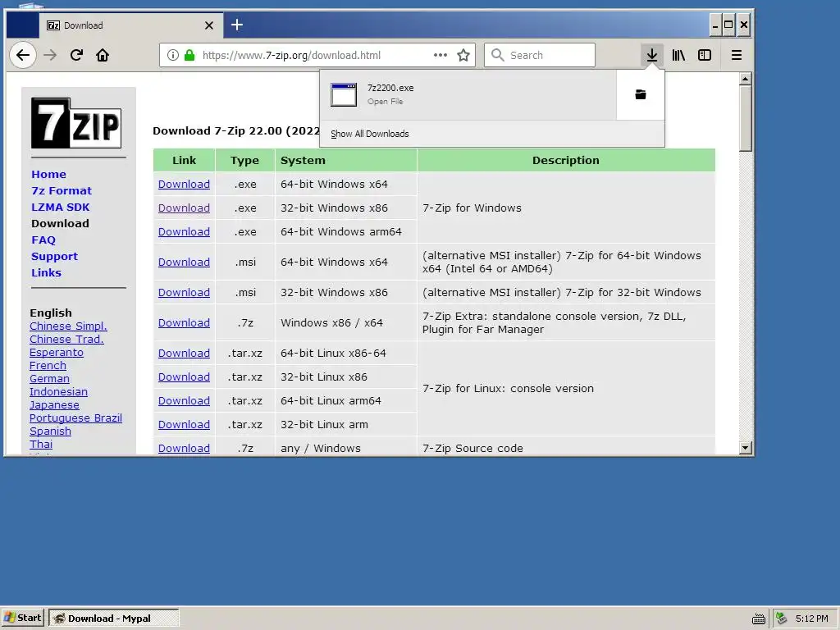The height and width of the screenshot is (630, 840).
Task: Open the browser home page
Action: 103,55
